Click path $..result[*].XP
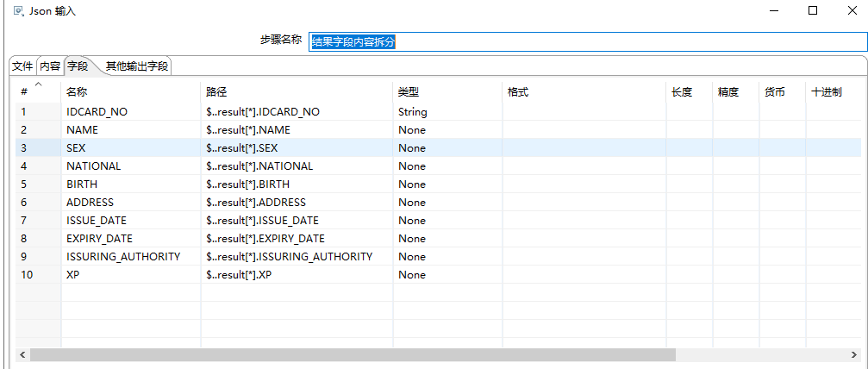 (x=297, y=275)
